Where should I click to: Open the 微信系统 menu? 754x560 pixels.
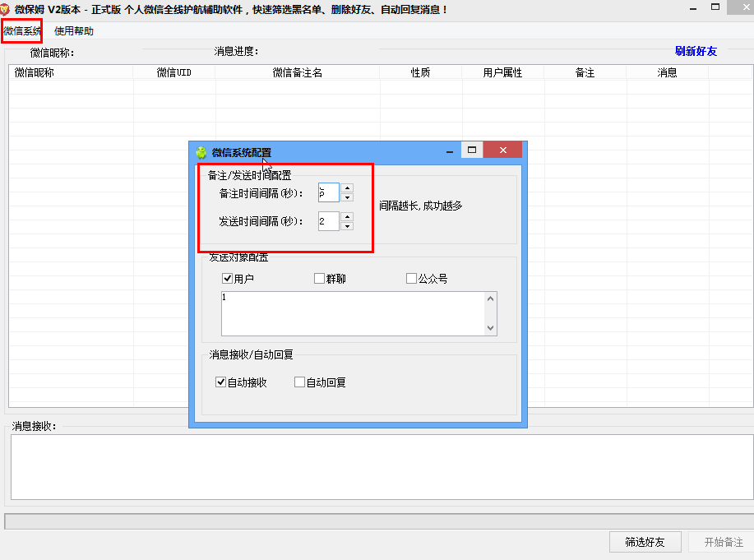tap(22, 30)
